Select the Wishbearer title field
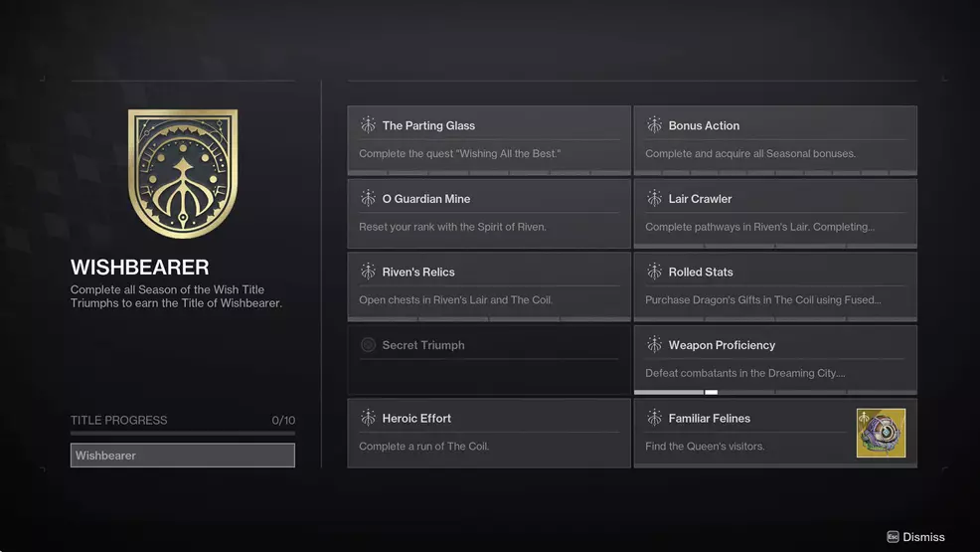Viewport: 980px width, 552px height. tap(183, 456)
